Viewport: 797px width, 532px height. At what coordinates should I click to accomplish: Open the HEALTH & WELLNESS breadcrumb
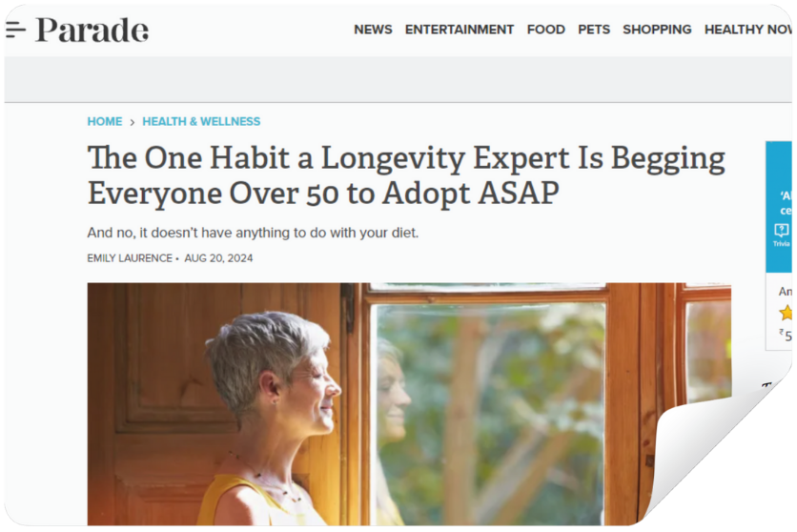[x=201, y=121]
